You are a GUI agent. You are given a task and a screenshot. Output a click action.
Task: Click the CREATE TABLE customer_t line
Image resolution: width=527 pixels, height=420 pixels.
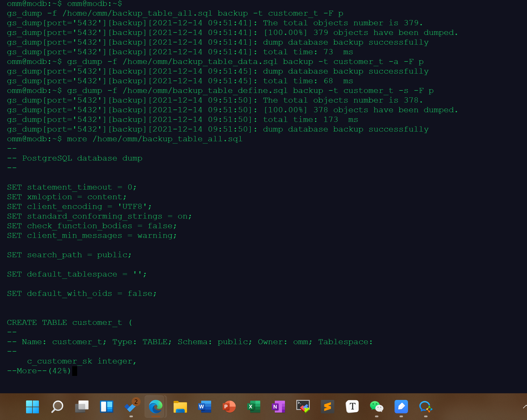[69, 323]
